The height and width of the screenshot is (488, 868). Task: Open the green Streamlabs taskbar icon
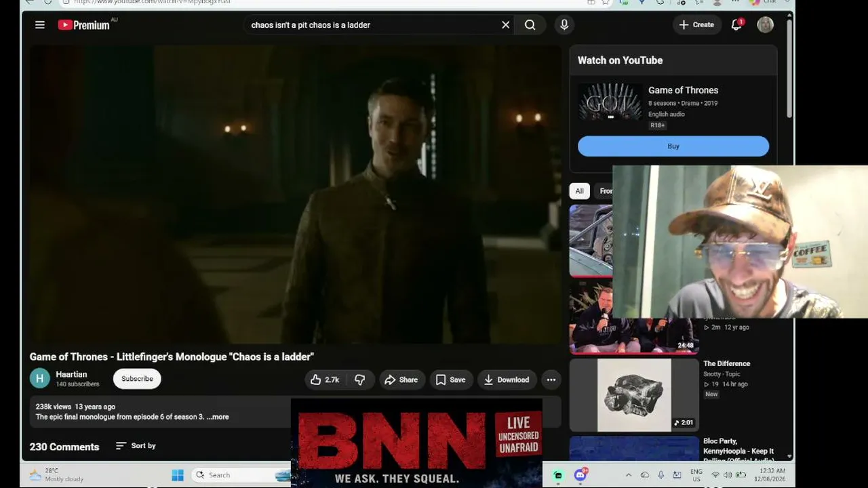[557, 475]
